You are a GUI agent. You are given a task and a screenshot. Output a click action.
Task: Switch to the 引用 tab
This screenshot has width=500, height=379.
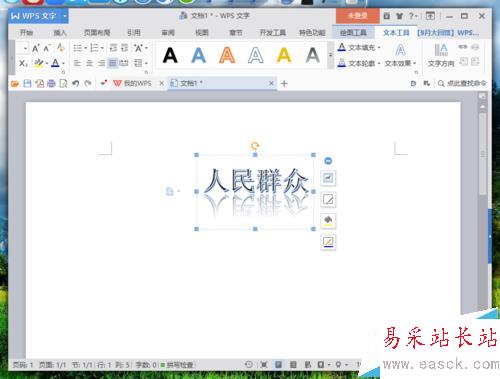(x=133, y=33)
